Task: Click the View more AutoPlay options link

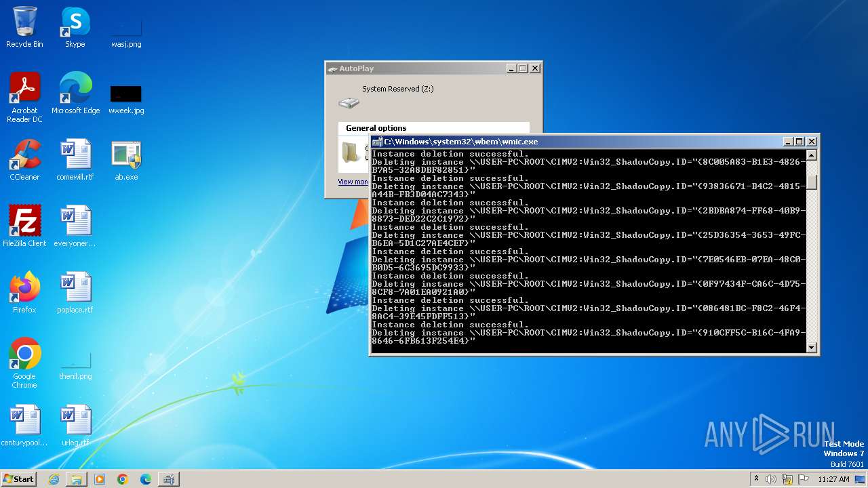Action: [353, 182]
